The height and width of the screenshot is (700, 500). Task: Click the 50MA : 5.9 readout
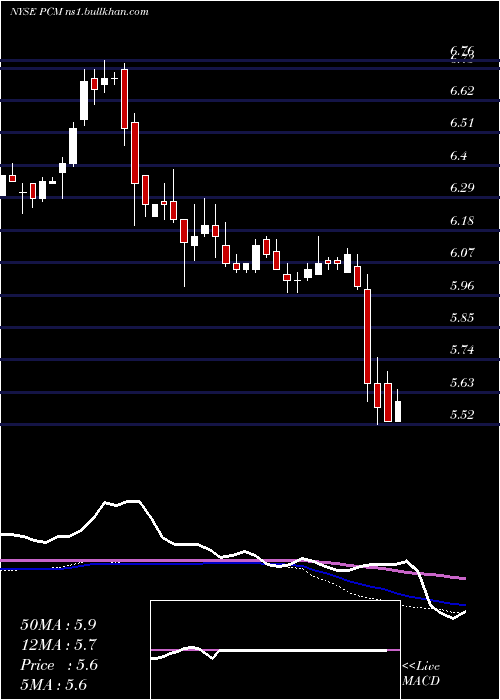click(58, 625)
